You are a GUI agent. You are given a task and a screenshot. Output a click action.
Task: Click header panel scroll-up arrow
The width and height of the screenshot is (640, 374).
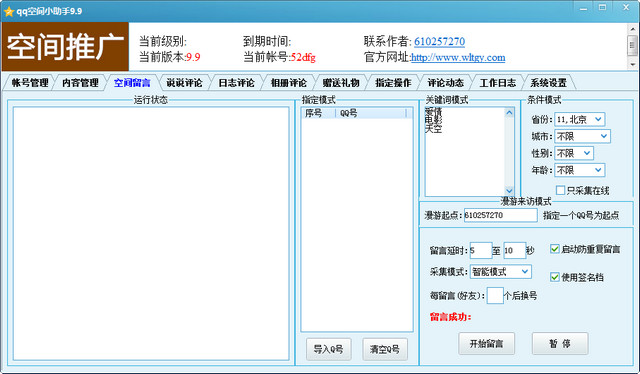click(633, 29)
